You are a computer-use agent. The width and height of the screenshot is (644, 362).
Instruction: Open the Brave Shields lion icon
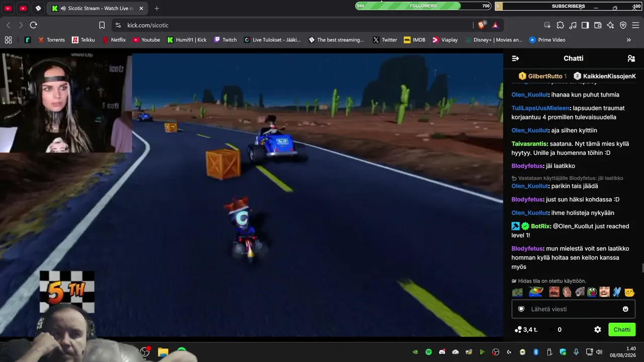click(x=482, y=25)
